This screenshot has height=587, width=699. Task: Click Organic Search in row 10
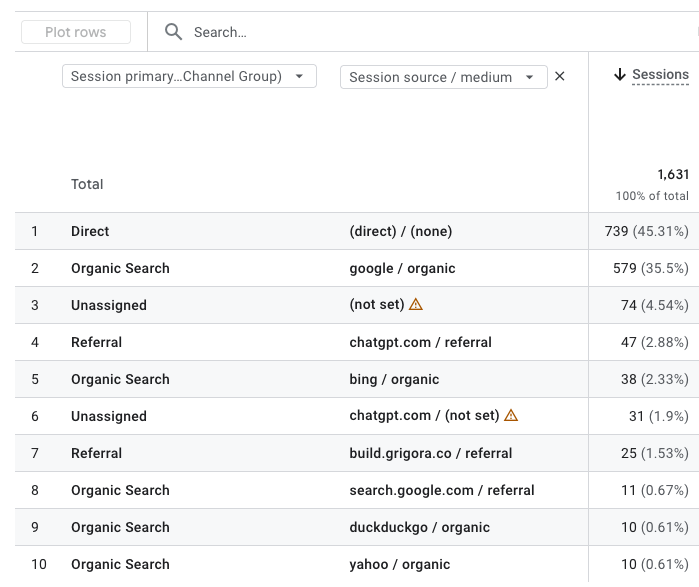[120, 564]
